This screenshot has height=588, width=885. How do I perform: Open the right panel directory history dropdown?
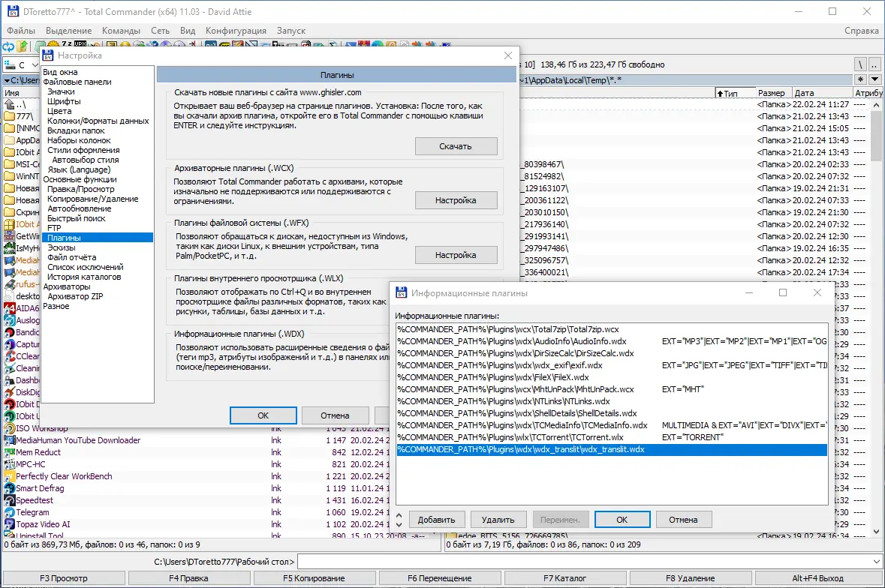[874, 79]
